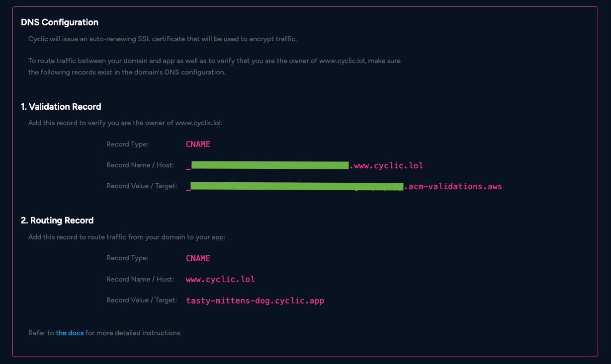The width and height of the screenshot is (611, 364).
Task: Click "Record Name / Host:" label in Routing Record
Action: 140,279
